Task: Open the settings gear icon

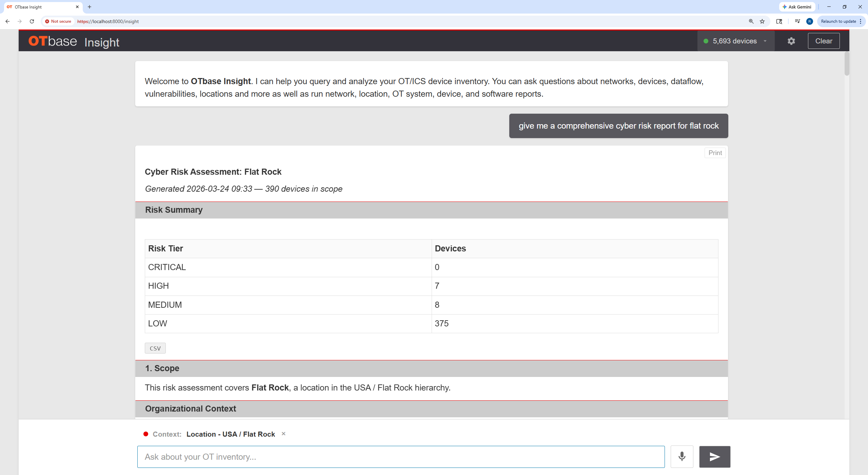Action: pos(791,41)
